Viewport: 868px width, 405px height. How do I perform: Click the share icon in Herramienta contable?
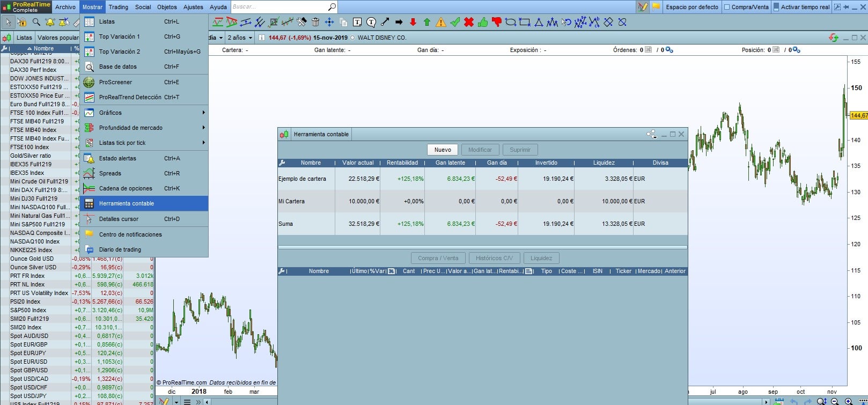coord(651,134)
